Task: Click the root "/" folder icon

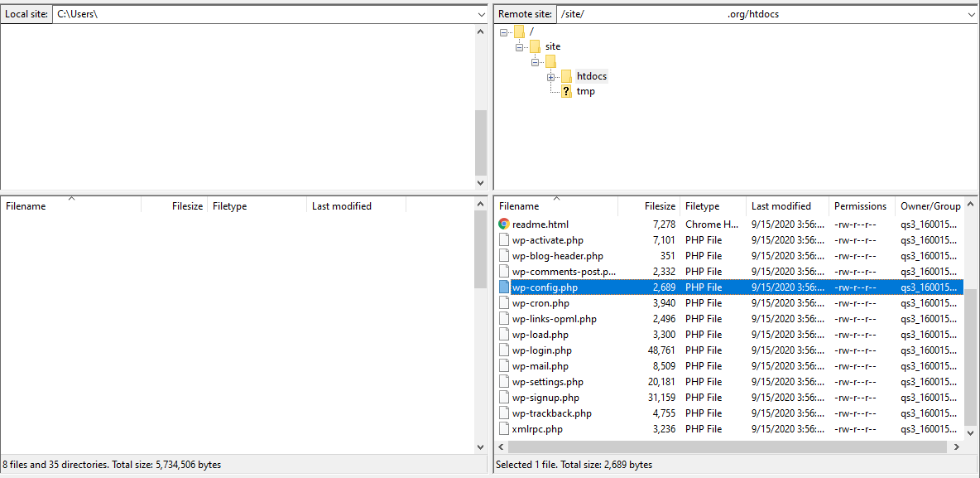Action: (x=520, y=31)
